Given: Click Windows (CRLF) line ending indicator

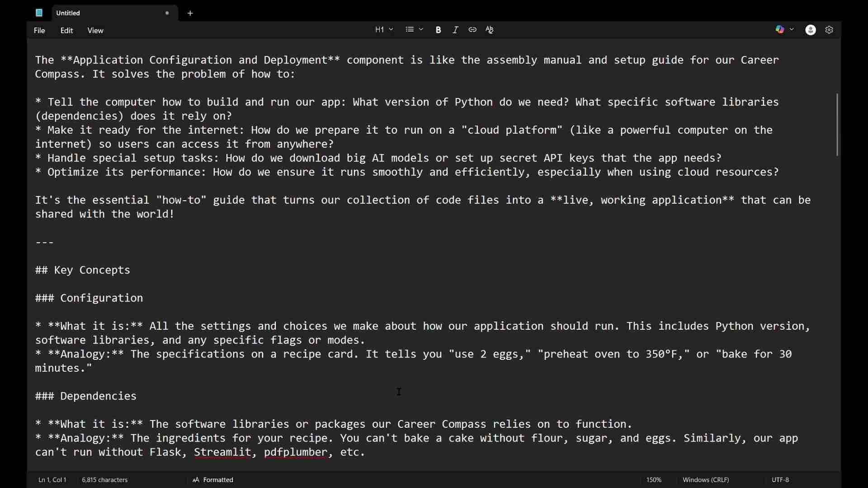Looking at the screenshot, I should [x=706, y=480].
